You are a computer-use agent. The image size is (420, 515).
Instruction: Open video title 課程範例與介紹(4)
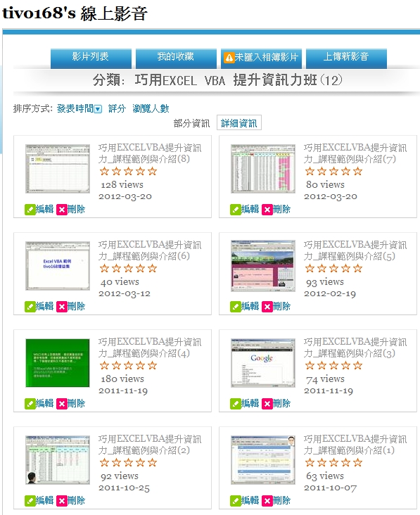(x=150, y=348)
